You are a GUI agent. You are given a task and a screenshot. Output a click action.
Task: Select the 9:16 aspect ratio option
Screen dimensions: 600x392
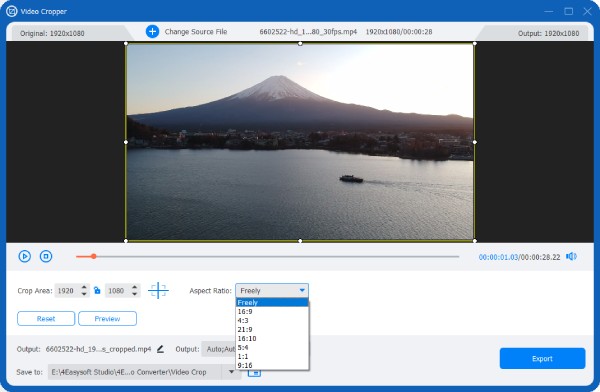[x=272, y=365]
